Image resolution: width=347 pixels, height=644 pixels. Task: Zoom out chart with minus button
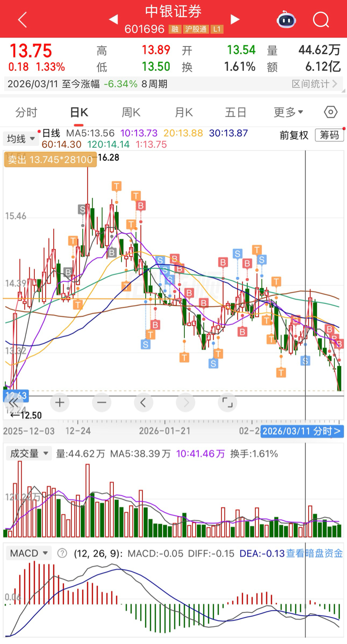(102, 402)
